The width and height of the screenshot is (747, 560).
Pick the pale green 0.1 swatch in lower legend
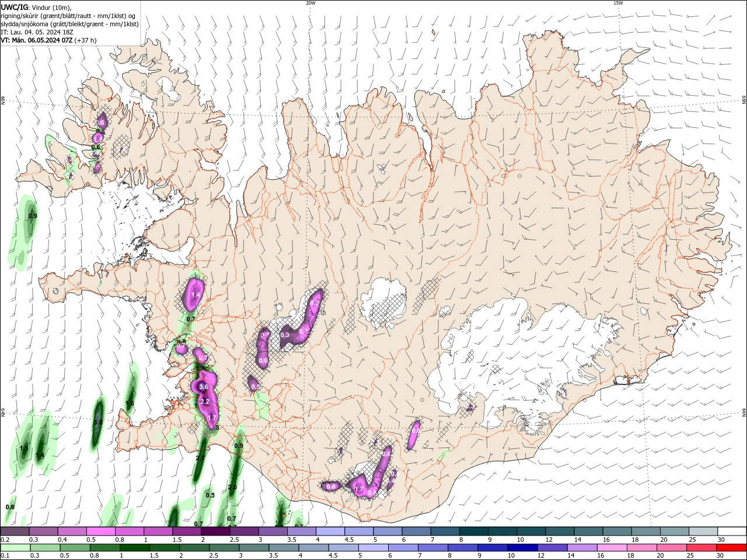point(15,548)
